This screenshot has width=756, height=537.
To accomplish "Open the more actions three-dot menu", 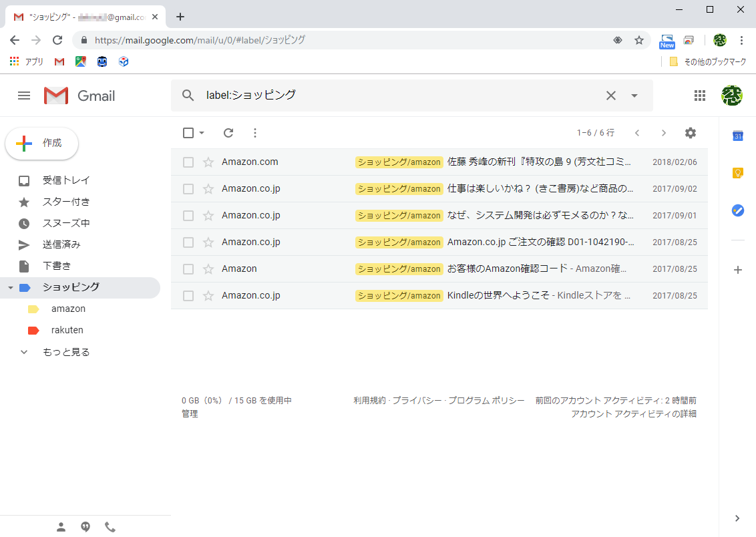I will 254,133.
